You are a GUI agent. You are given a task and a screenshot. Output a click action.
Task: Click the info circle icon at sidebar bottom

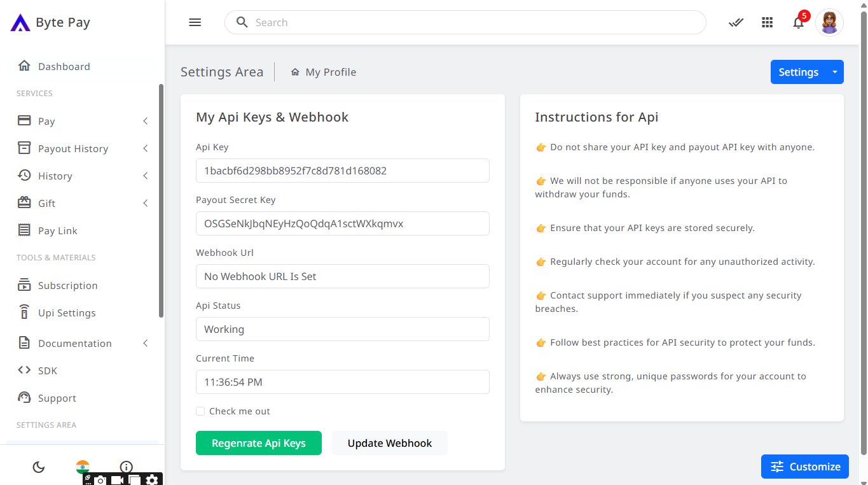click(127, 467)
